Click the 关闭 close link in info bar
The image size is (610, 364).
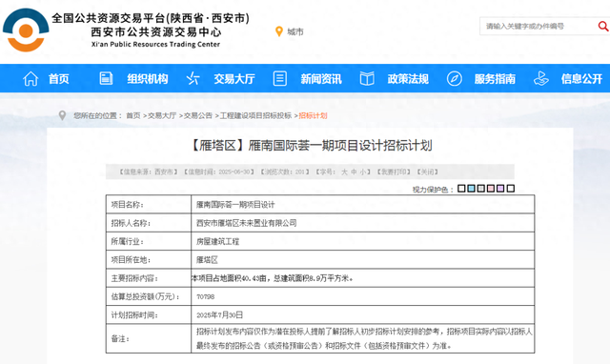pos(428,172)
